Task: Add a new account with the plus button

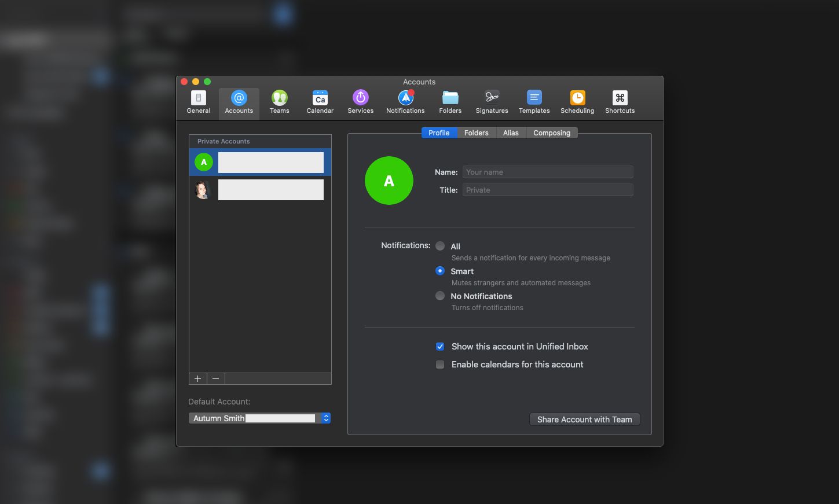Action: 197,378
